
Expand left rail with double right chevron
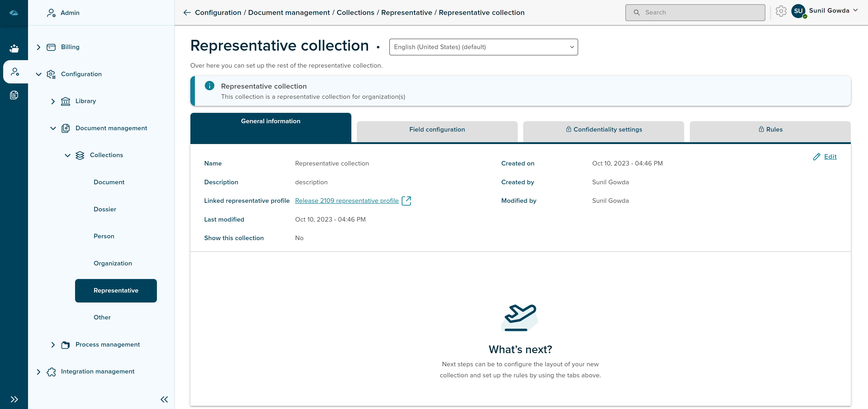point(14,399)
